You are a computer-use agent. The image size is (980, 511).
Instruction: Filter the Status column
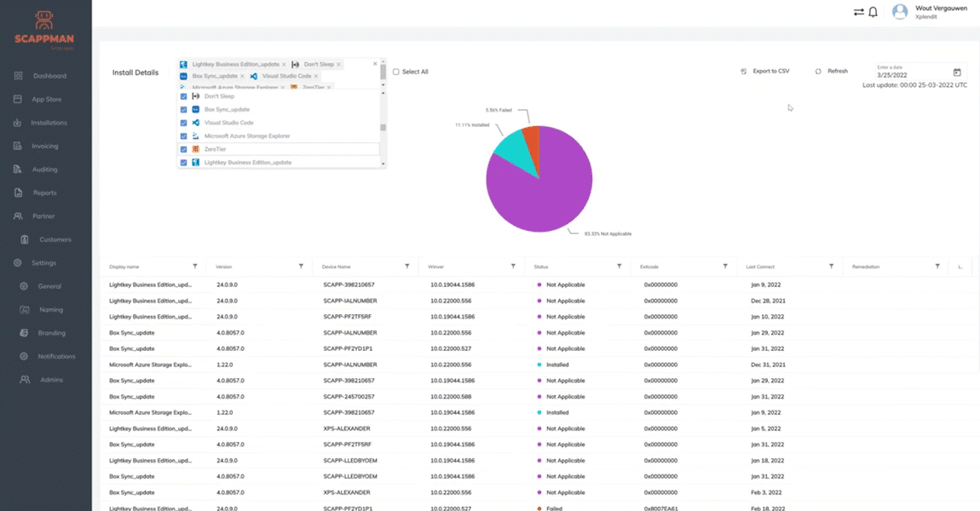click(x=620, y=266)
